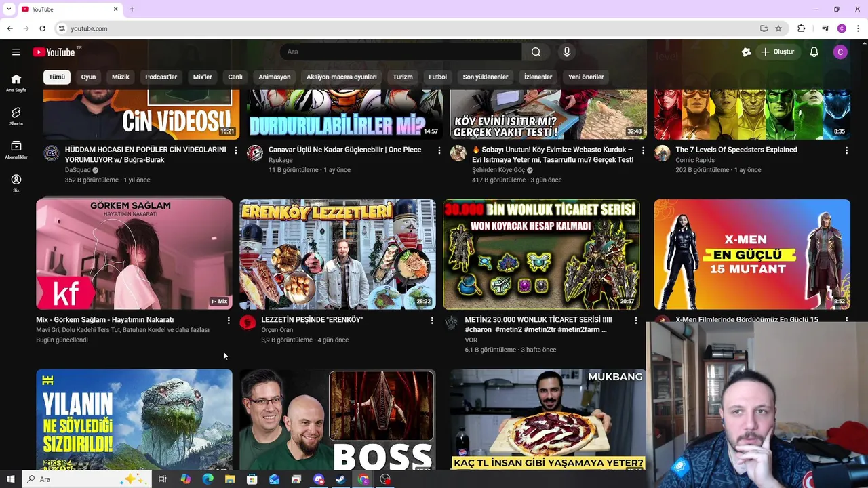This screenshot has height=488, width=868.
Task: Open the Chrome profile avatar in toolbar
Action: tap(842, 28)
